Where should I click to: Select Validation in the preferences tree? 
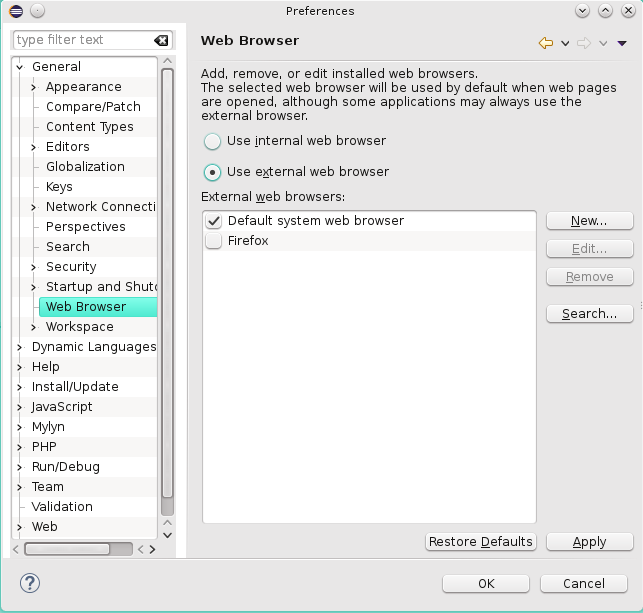pyautogui.click(x=62, y=507)
